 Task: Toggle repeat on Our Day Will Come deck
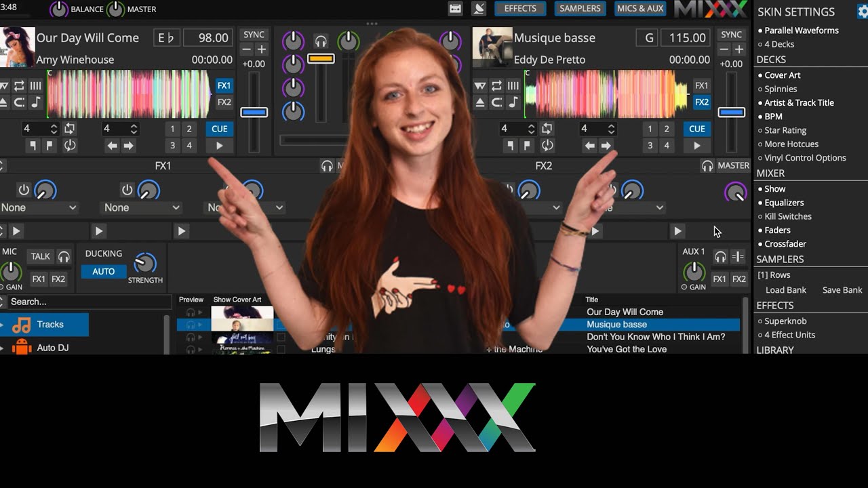[x=19, y=85]
